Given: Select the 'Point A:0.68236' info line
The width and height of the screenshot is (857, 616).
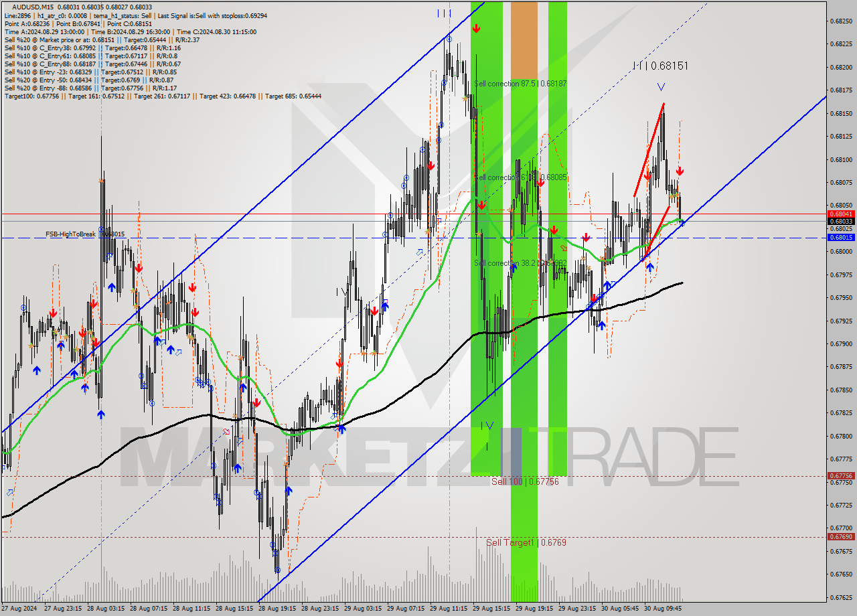Looking at the screenshot, I should click(x=78, y=23).
